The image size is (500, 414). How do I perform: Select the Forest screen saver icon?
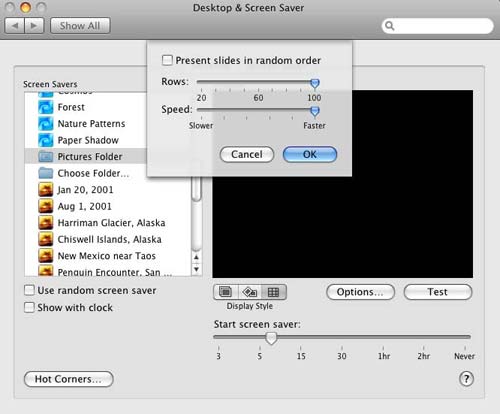[x=46, y=107]
